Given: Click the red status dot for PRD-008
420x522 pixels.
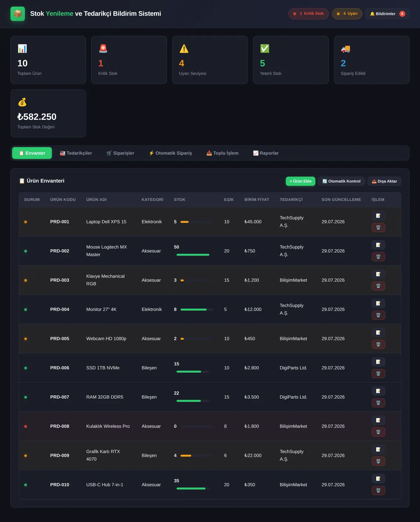Looking at the screenshot, I should point(26,426).
